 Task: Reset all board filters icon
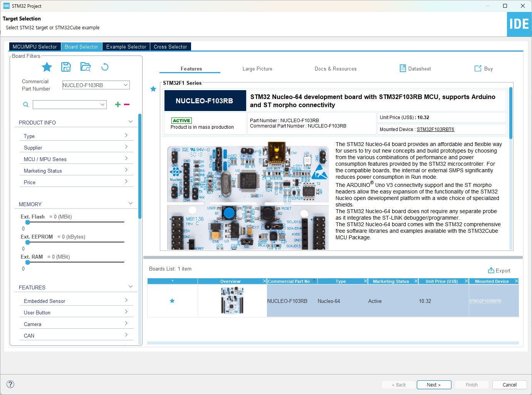[x=105, y=67]
